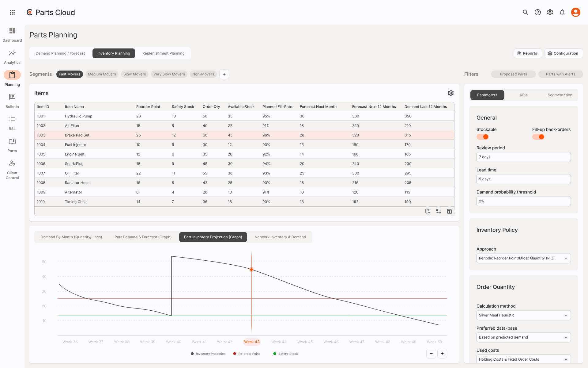Open Bulletin sidebar item

12,101
